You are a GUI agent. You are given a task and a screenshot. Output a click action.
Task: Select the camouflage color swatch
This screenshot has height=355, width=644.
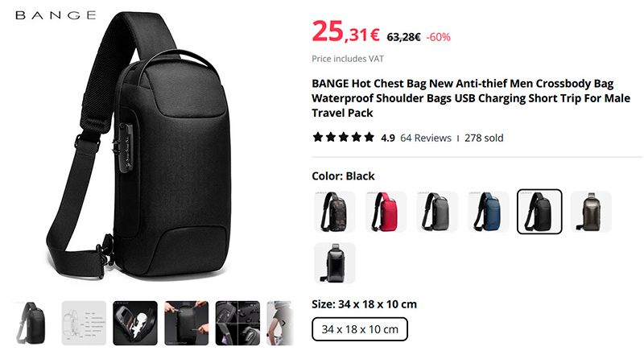tap(334, 212)
